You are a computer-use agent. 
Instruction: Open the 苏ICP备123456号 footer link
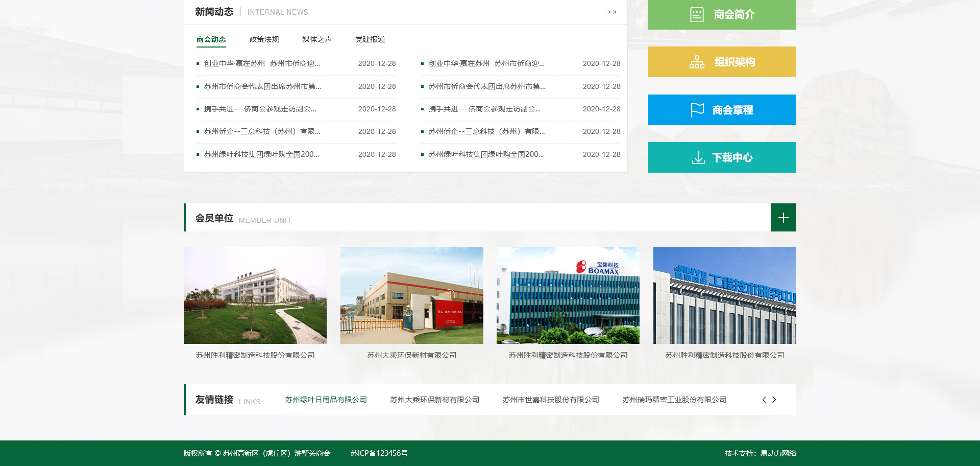point(379,453)
